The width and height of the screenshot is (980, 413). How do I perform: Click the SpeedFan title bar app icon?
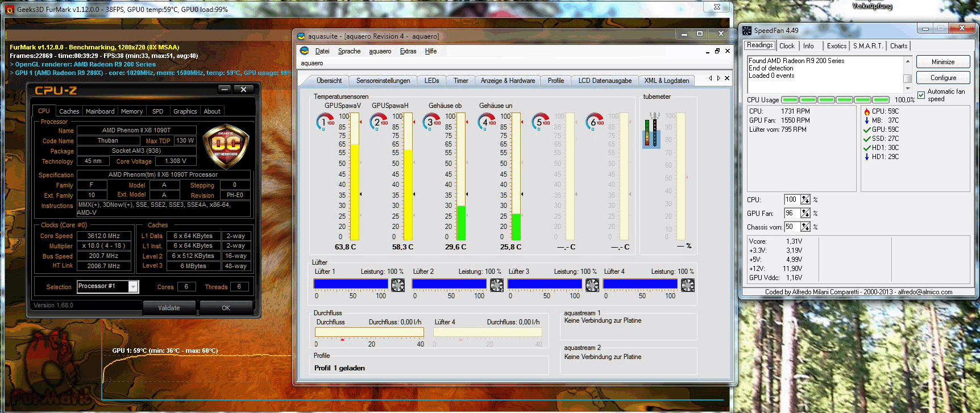747,30
